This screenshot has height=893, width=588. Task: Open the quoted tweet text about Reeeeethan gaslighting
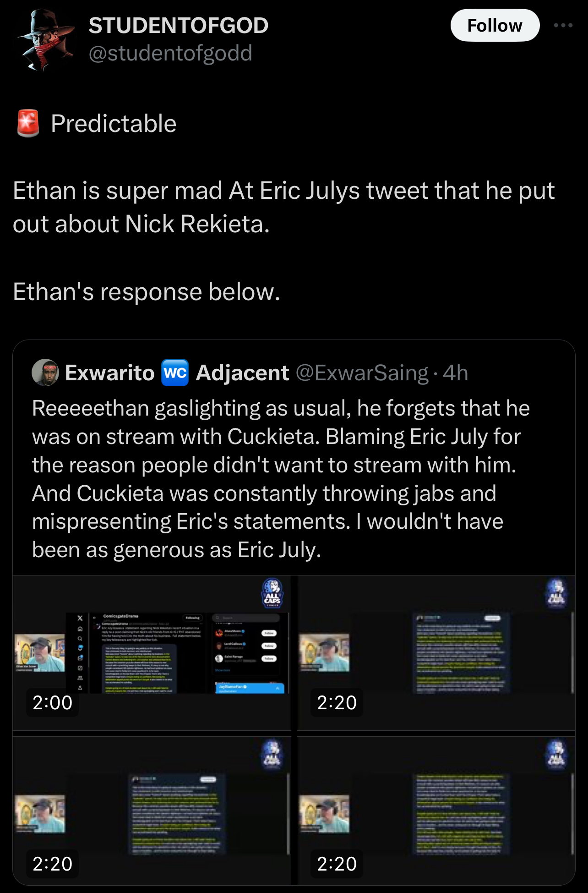click(x=281, y=479)
